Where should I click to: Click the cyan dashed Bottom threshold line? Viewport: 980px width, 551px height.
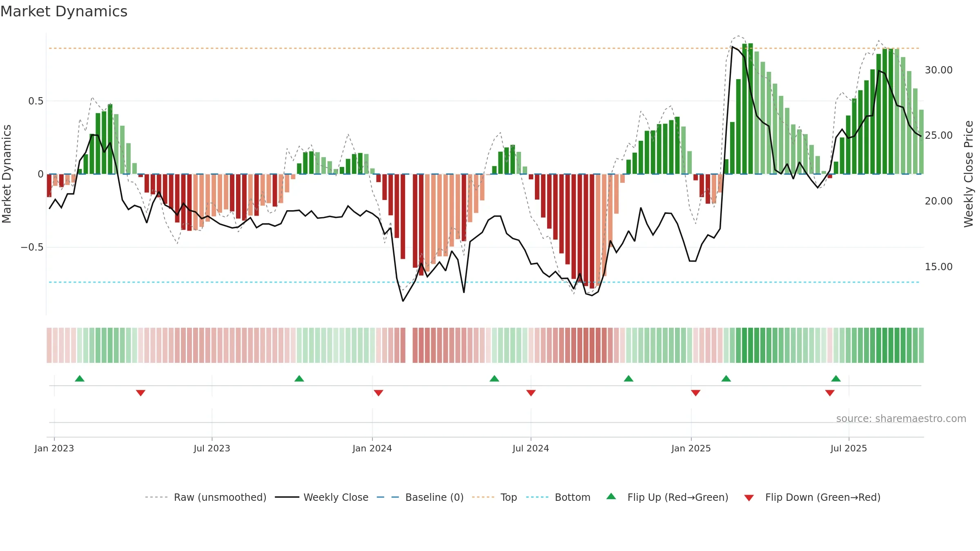point(484,282)
